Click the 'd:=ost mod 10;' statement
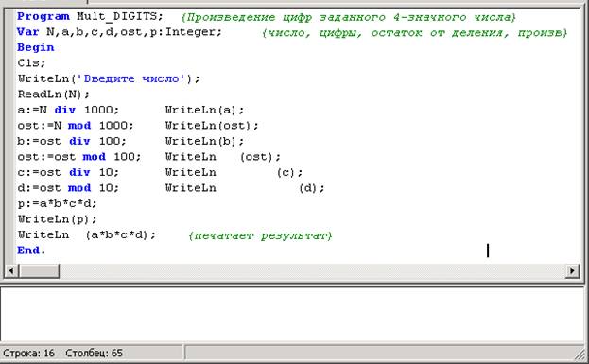This screenshot has width=589, height=364. coord(68,188)
